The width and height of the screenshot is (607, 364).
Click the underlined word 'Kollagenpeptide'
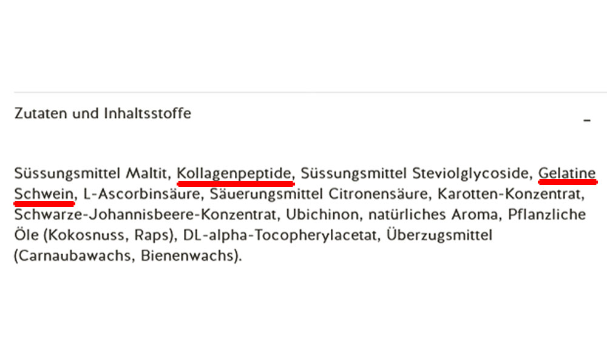pos(234,174)
